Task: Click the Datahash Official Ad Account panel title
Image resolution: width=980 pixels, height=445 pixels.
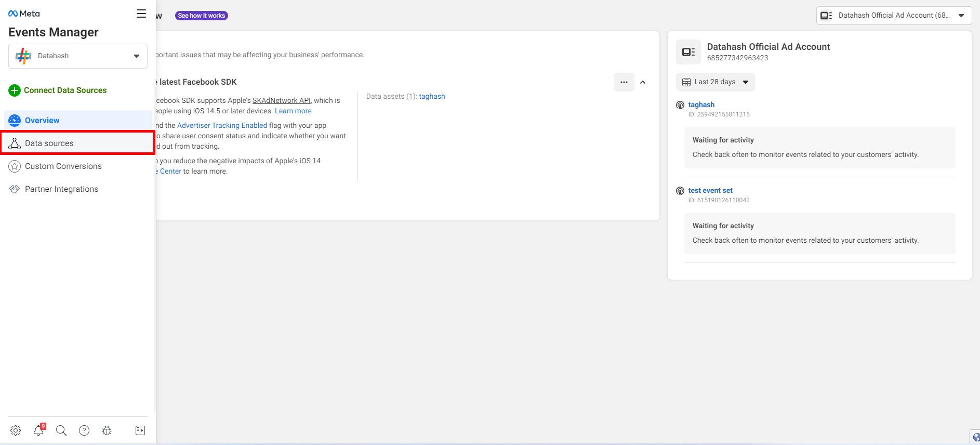Action: (769, 47)
